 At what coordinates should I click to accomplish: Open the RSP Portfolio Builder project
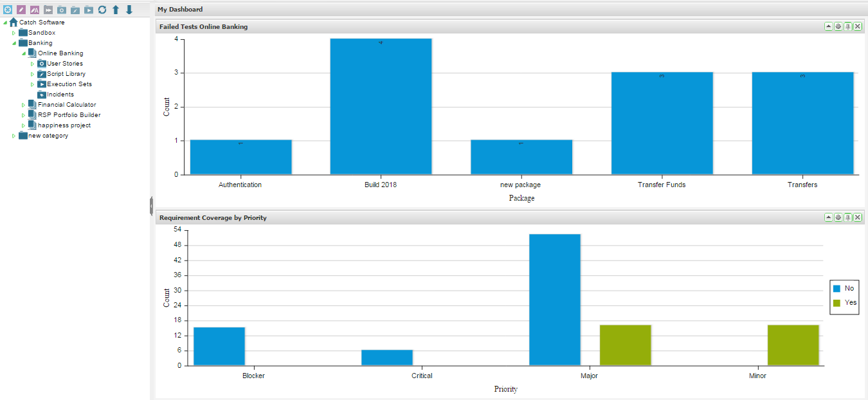coord(69,115)
